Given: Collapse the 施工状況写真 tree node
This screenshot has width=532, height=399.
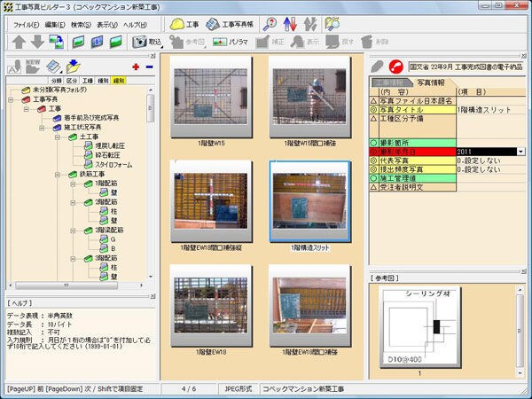Looking at the screenshot, I should (42, 128).
